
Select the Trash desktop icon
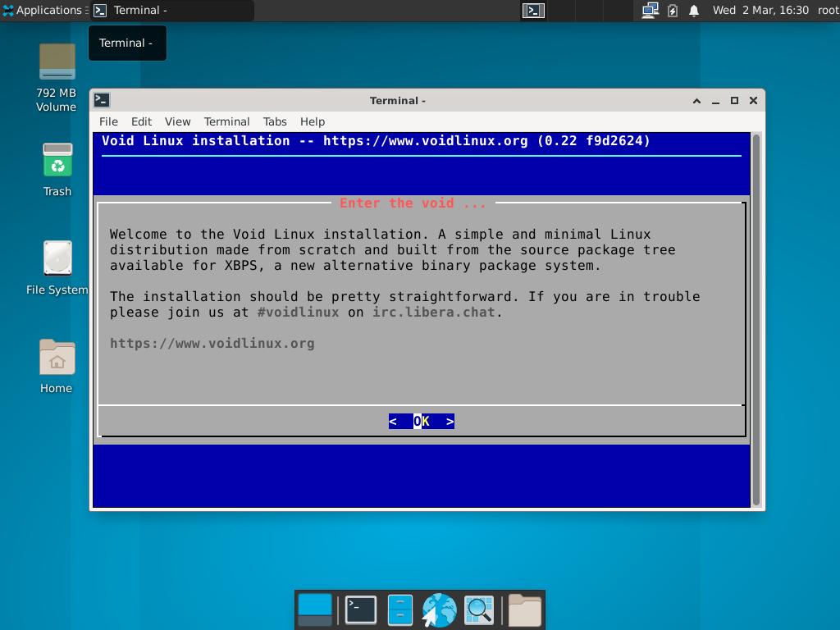(x=57, y=170)
